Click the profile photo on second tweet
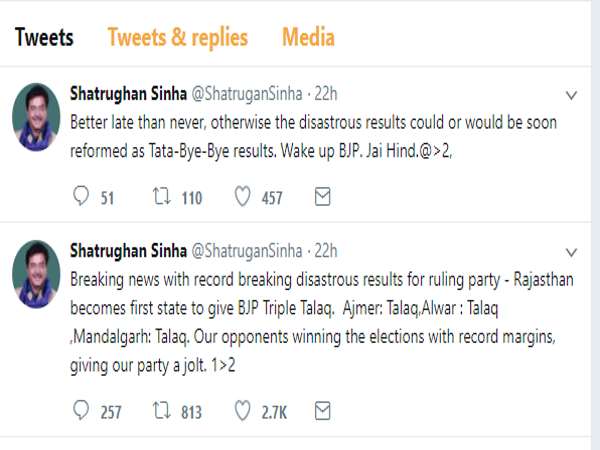600x450 pixels. [36, 272]
